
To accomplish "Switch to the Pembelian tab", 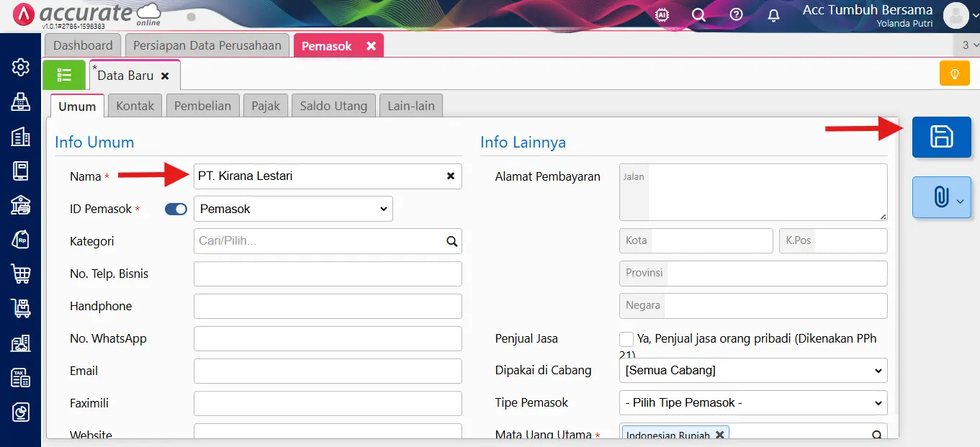I will (x=202, y=106).
